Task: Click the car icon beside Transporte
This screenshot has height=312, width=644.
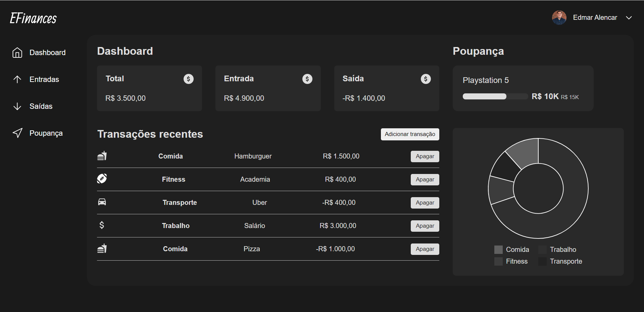Action: pyautogui.click(x=102, y=202)
